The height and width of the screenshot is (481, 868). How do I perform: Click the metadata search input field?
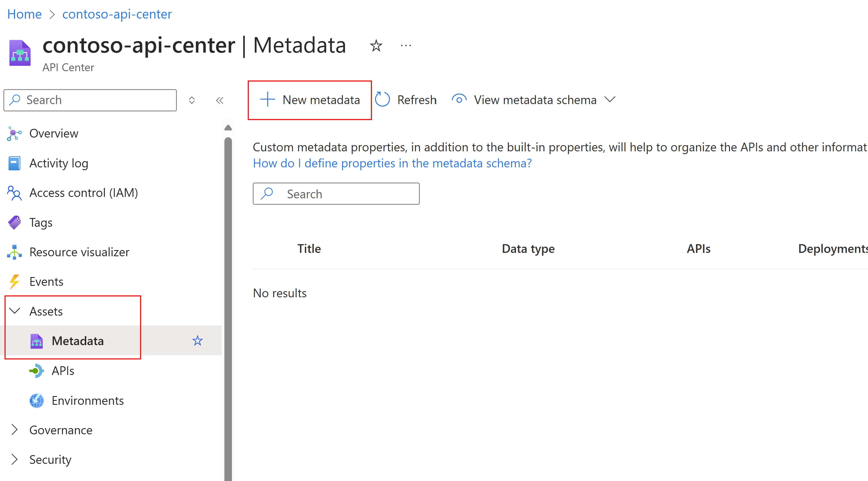point(335,193)
